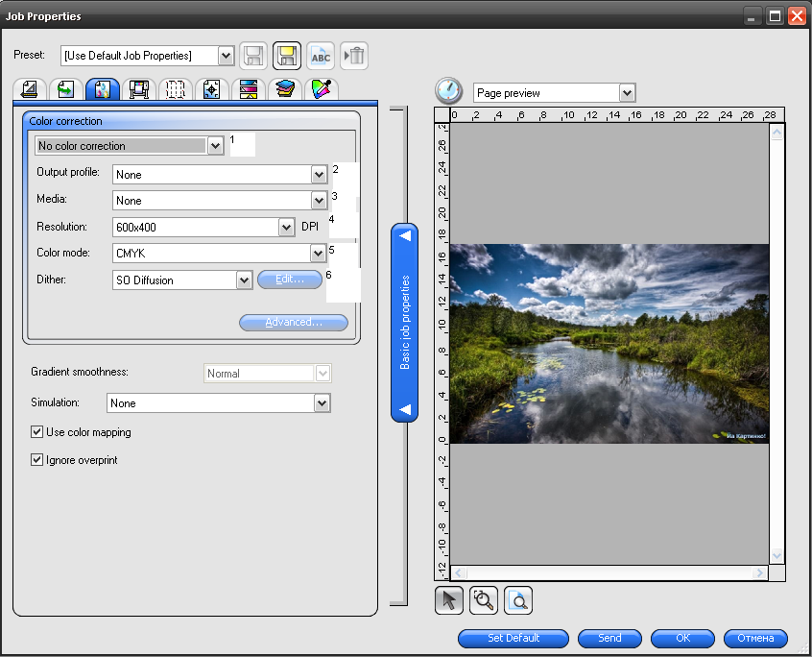Click the save preset as icon

coord(287,56)
